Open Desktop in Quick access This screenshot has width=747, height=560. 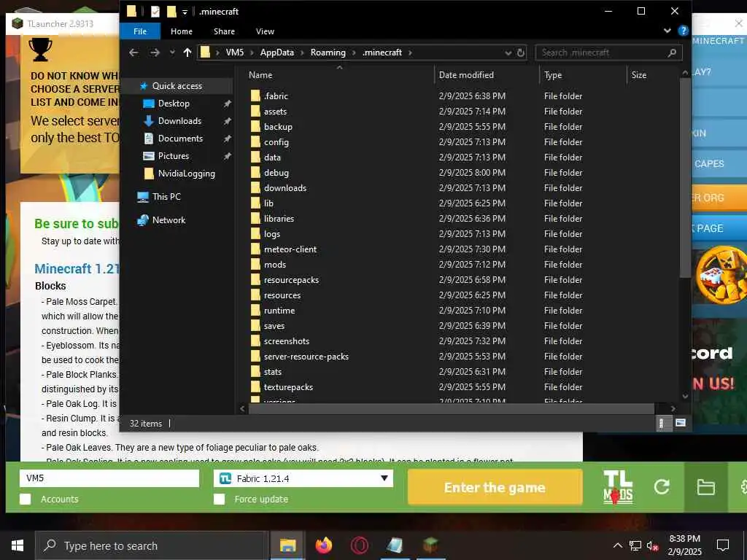(174, 104)
